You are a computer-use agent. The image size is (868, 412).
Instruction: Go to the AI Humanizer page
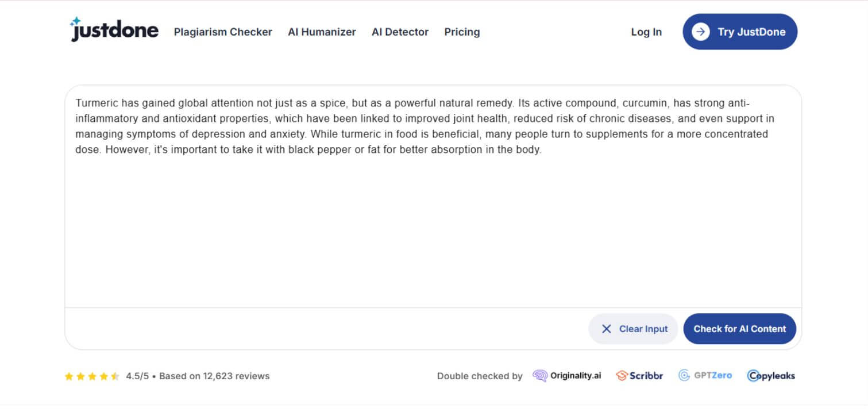click(x=322, y=32)
